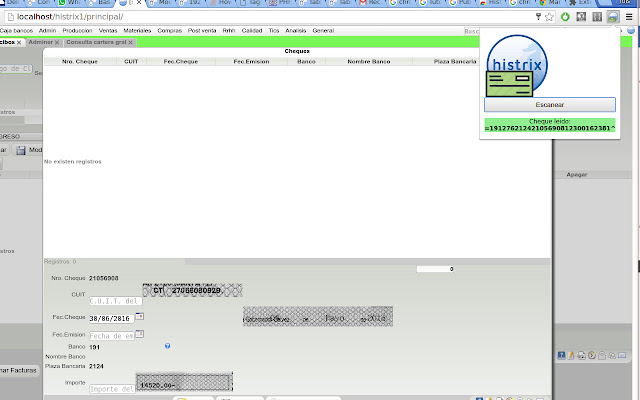This screenshot has width=640, height=400.
Task: Click the green power extension icon
Action: 565,17
